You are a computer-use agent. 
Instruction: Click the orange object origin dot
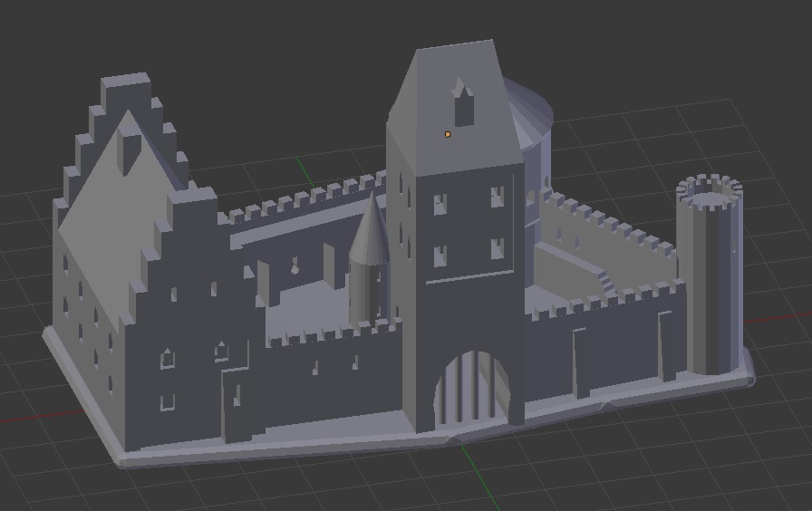pyautogui.click(x=448, y=135)
